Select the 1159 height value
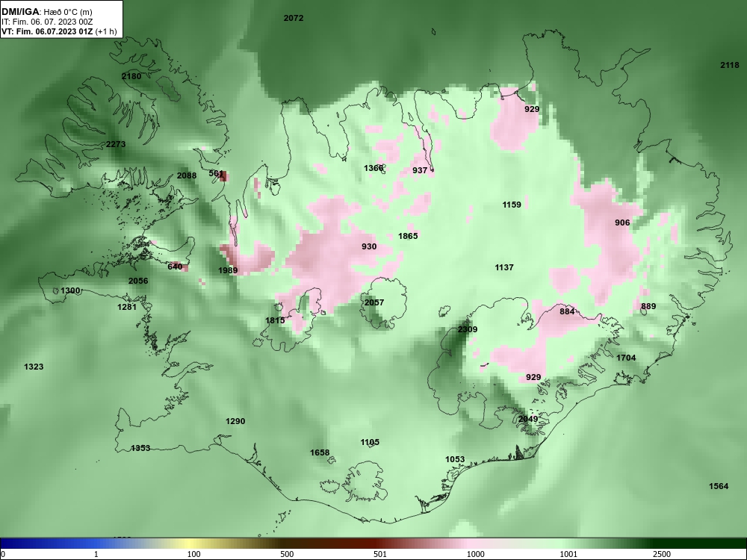This screenshot has height=560, width=747. point(512,205)
